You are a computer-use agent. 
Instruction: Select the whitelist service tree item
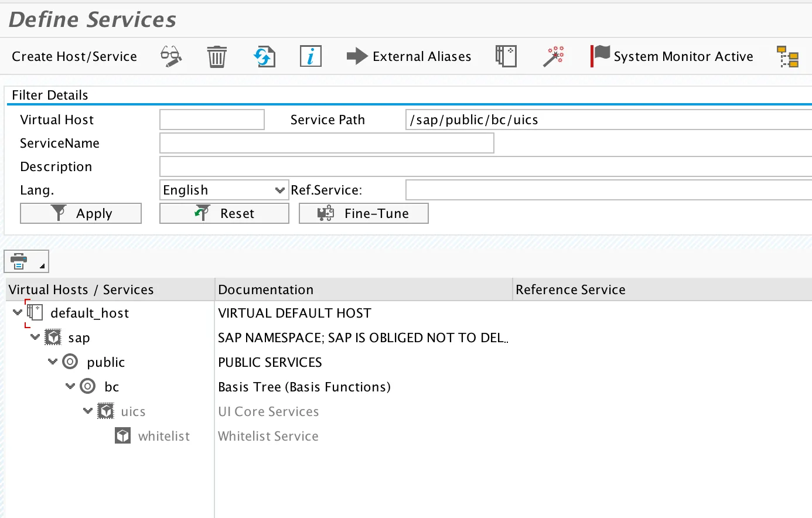[164, 436]
